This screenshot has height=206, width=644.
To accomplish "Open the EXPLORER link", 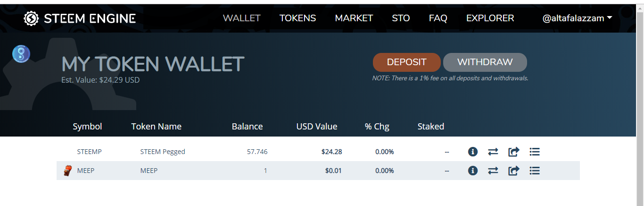I will click(490, 18).
